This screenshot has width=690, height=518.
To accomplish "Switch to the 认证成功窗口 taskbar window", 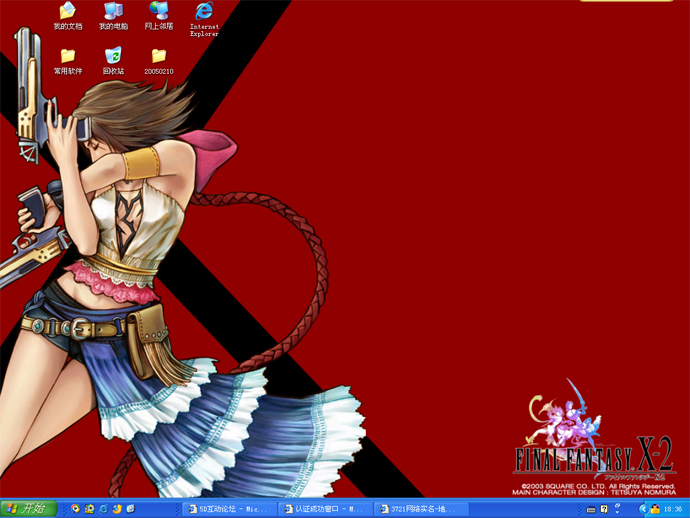I will (x=325, y=509).
